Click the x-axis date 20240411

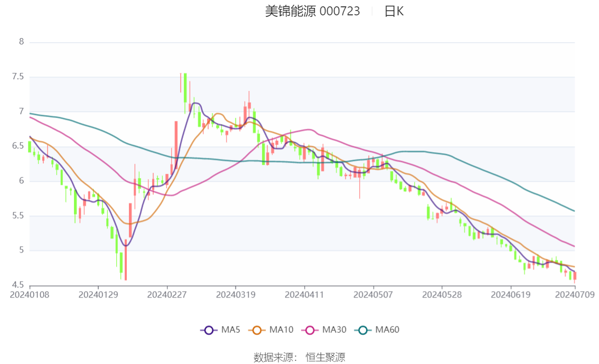pyautogui.click(x=304, y=295)
